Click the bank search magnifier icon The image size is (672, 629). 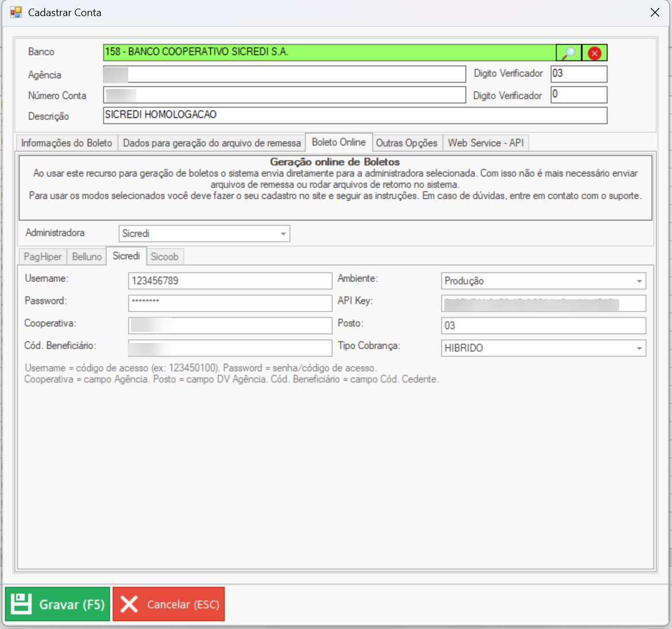click(569, 53)
